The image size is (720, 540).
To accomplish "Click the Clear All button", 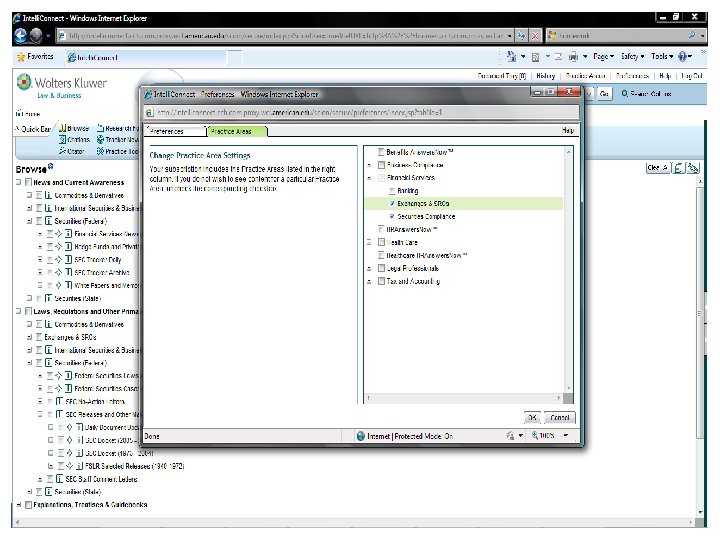I will coord(657,168).
